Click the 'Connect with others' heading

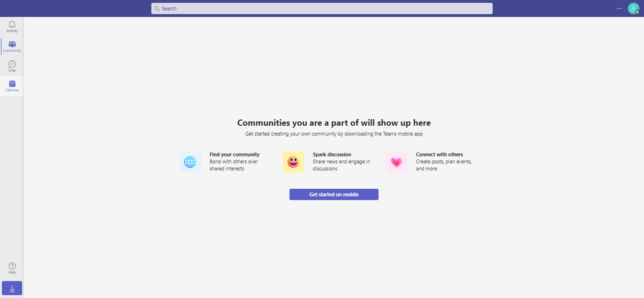[x=439, y=154]
